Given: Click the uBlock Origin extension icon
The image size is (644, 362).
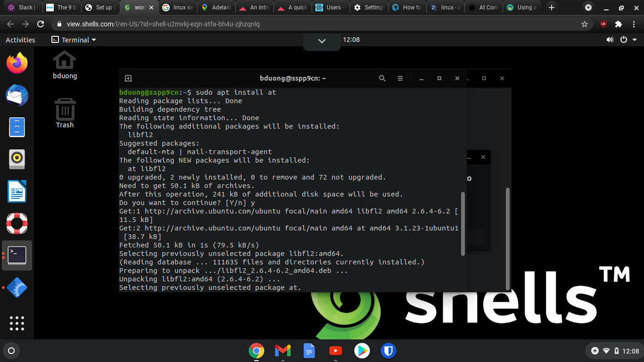Looking at the screenshot, I should (x=603, y=24).
